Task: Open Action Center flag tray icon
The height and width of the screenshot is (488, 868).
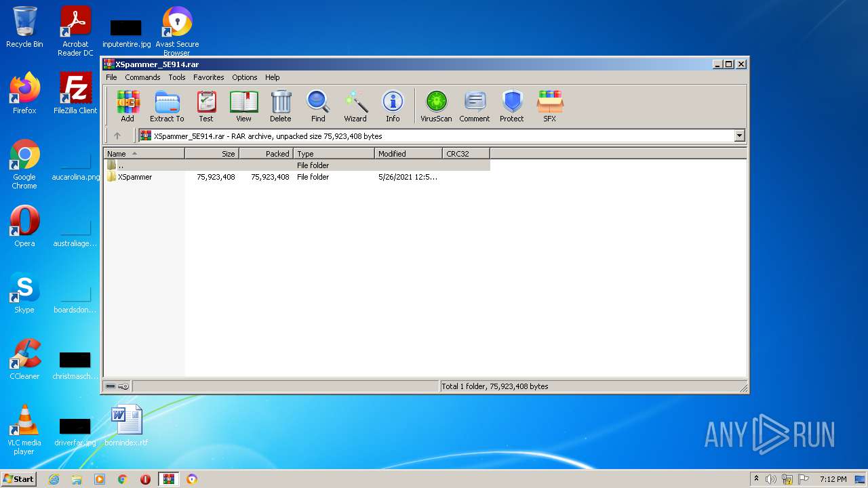Action: click(804, 479)
